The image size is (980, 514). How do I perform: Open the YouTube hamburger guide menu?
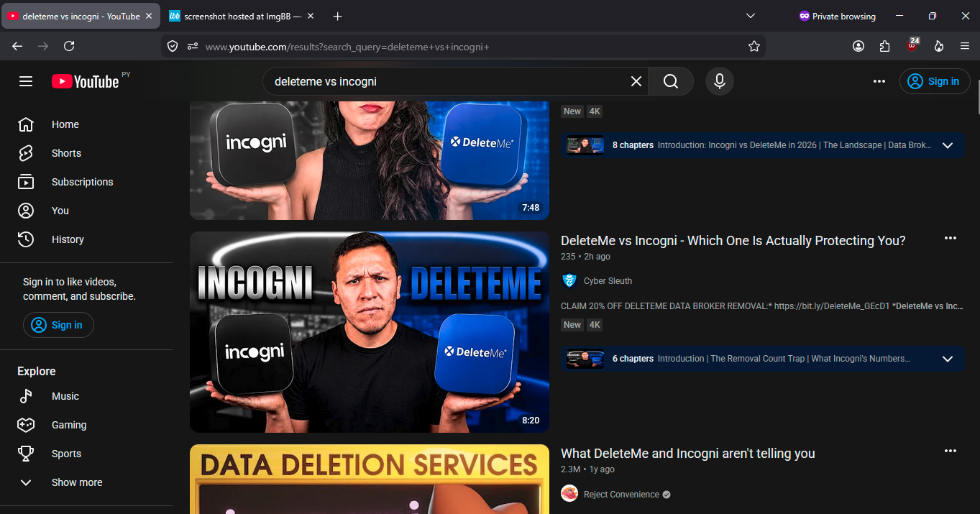pos(26,81)
